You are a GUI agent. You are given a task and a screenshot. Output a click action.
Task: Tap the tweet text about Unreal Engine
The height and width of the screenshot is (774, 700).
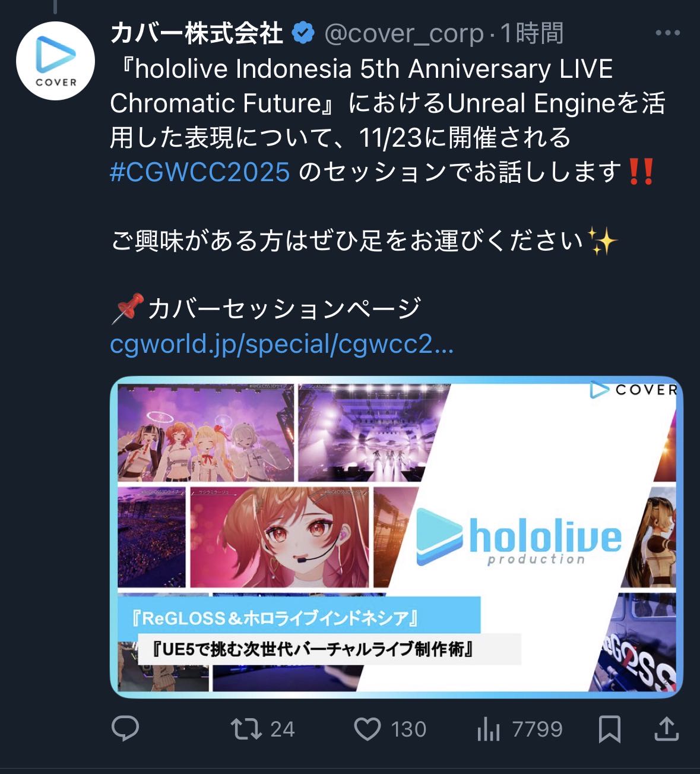tap(387, 120)
